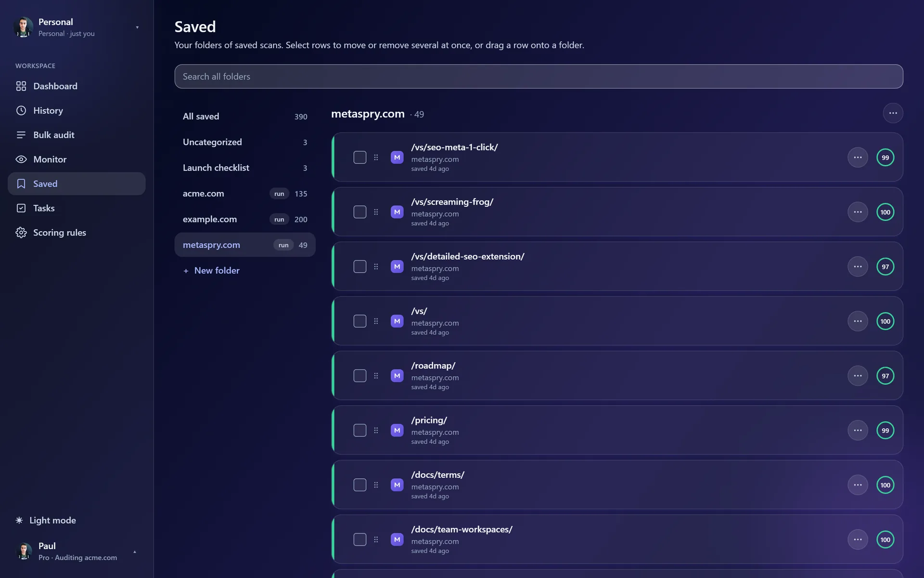Go to History in sidebar
This screenshot has height=578, width=924.
[77, 111]
